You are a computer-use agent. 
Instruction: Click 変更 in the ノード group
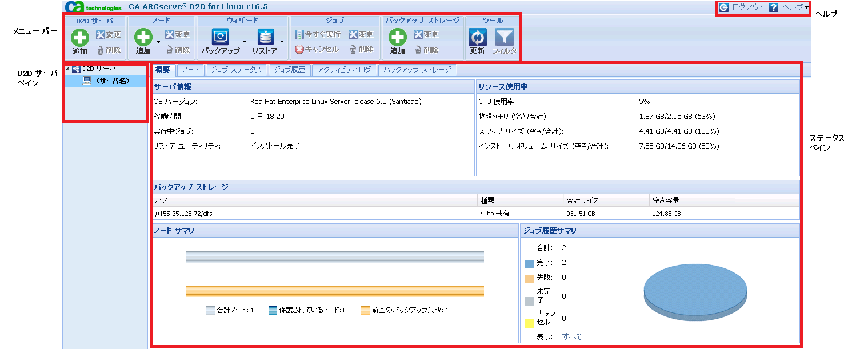point(177,34)
